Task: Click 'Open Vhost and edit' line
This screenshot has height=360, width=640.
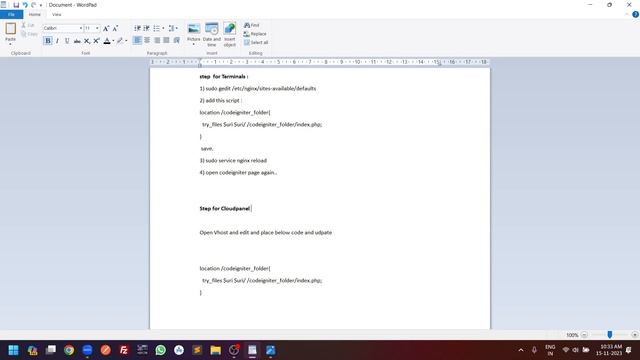Action: (266, 233)
